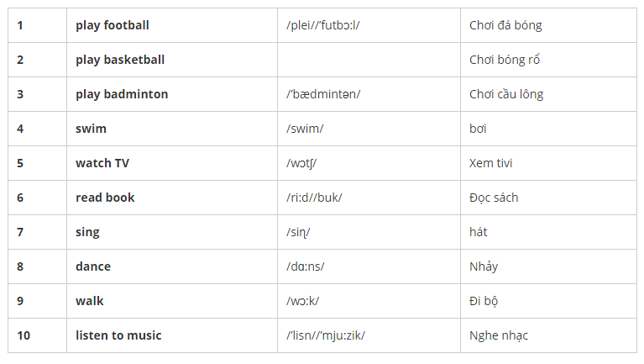
Task: Select the 'listen to music' phrase
Action: [x=118, y=335]
